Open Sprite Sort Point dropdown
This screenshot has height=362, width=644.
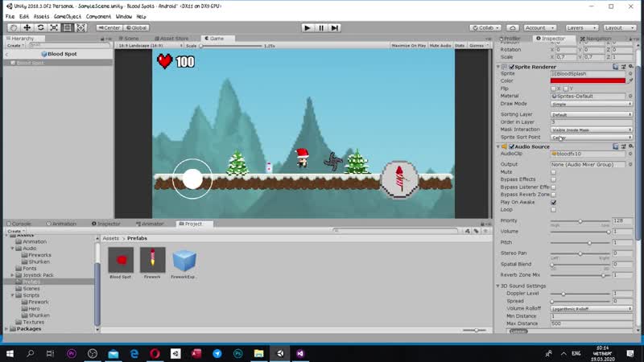[x=591, y=138]
